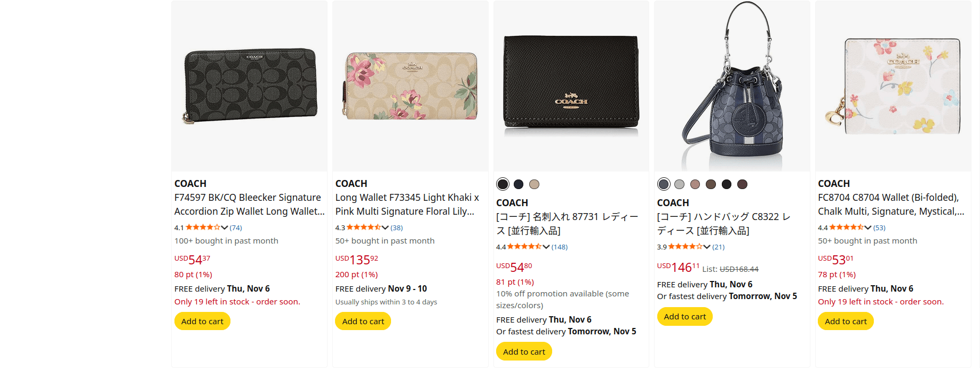980x368 pixels.
Task: View the 74 reviews for the Accordion Zip wallet
Action: [x=236, y=228]
